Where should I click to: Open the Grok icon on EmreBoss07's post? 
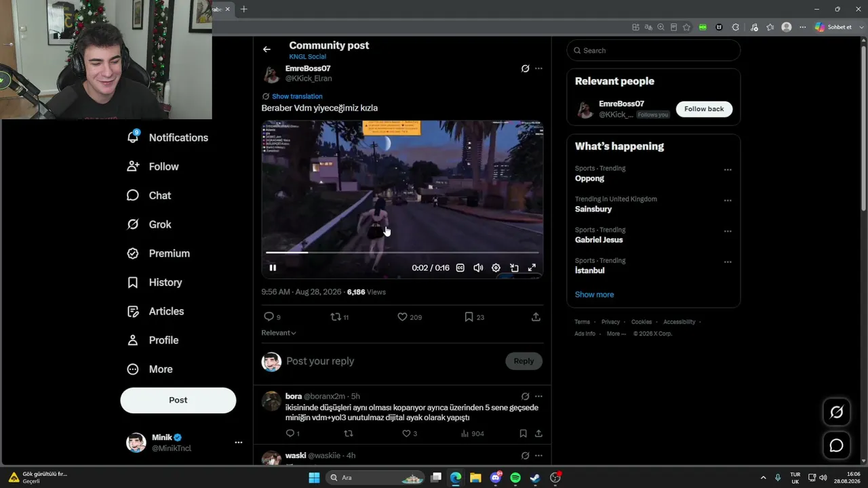point(525,68)
